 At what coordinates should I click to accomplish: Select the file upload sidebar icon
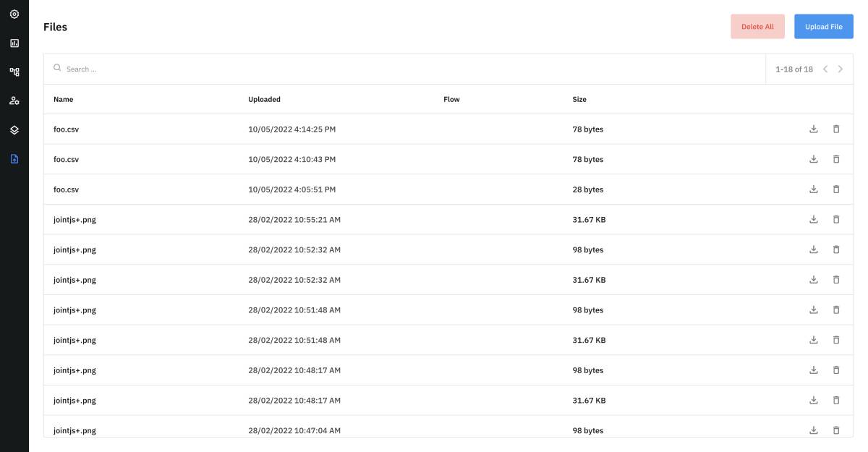coord(14,158)
